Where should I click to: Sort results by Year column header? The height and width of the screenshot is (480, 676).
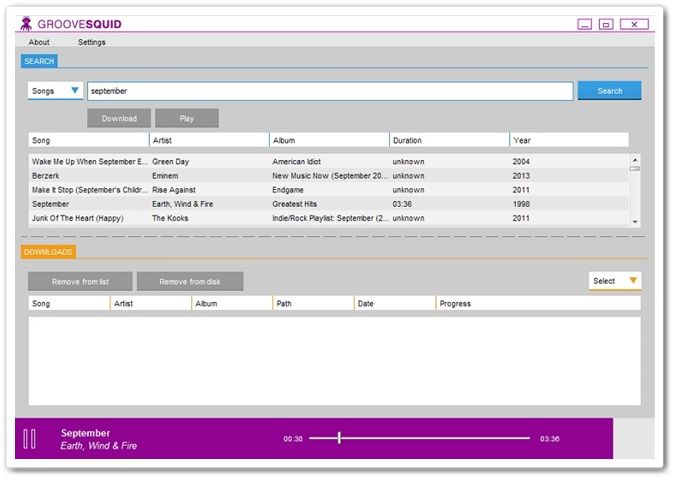point(569,140)
